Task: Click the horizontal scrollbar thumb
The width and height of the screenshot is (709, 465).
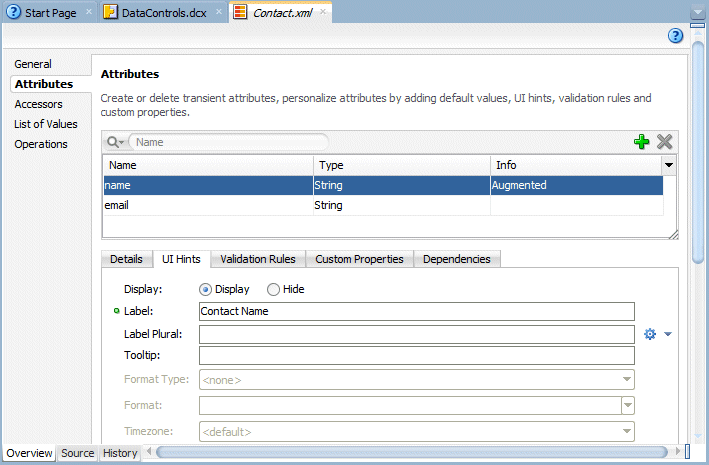Action: pyautogui.click(x=411, y=451)
